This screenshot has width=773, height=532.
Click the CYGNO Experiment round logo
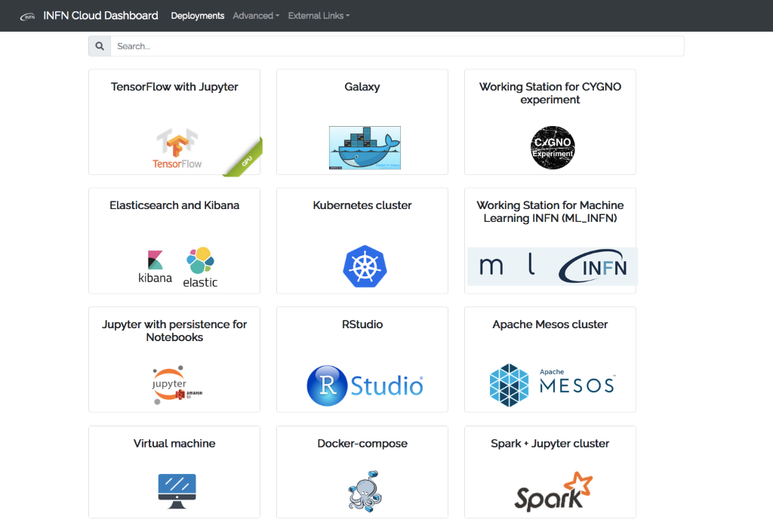pyautogui.click(x=553, y=148)
